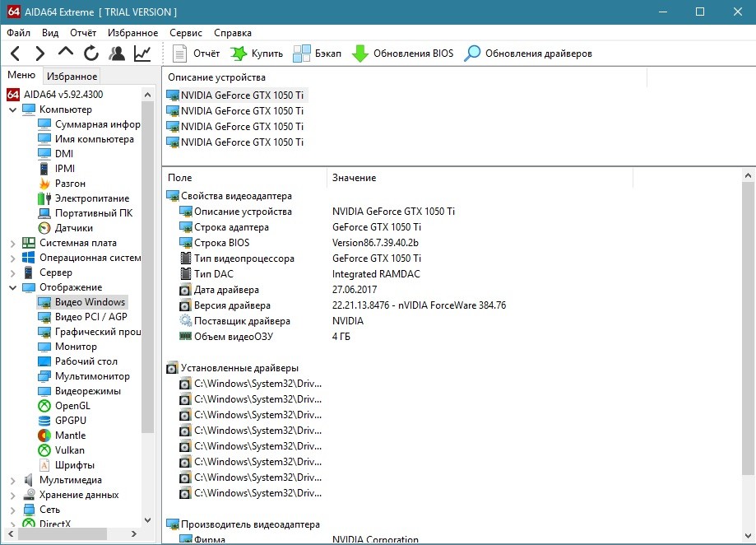Screen dimensions: 756x545
Task: Select the Версия драйвера row
Action: tap(342, 305)
